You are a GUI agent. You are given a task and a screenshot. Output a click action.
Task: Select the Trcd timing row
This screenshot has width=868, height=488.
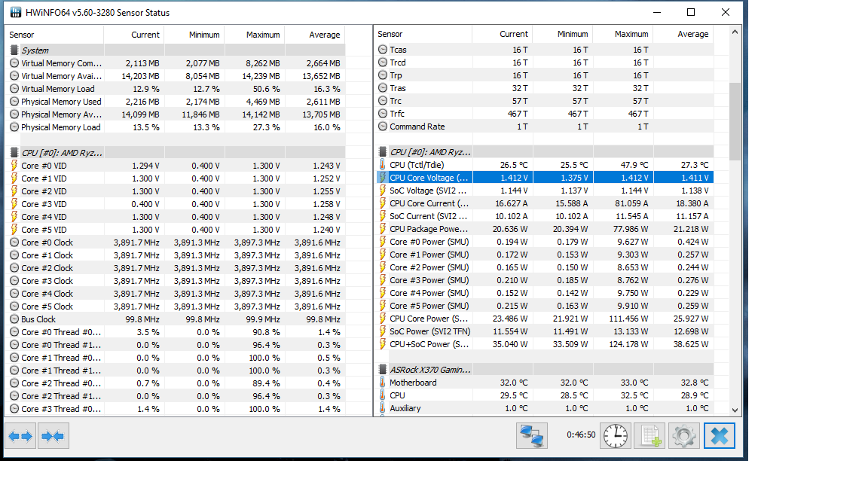point(544,63)
